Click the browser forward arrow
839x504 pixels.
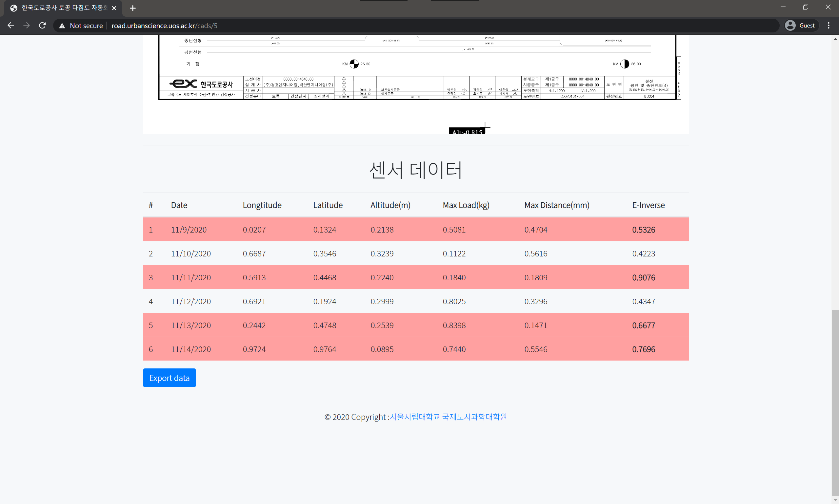click(x=27, y=26)
